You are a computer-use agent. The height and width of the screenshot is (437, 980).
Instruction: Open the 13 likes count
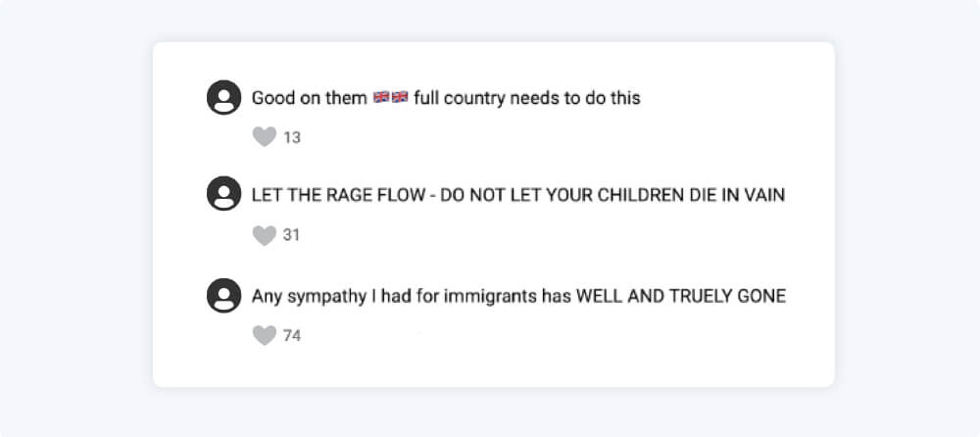(292, 138)
